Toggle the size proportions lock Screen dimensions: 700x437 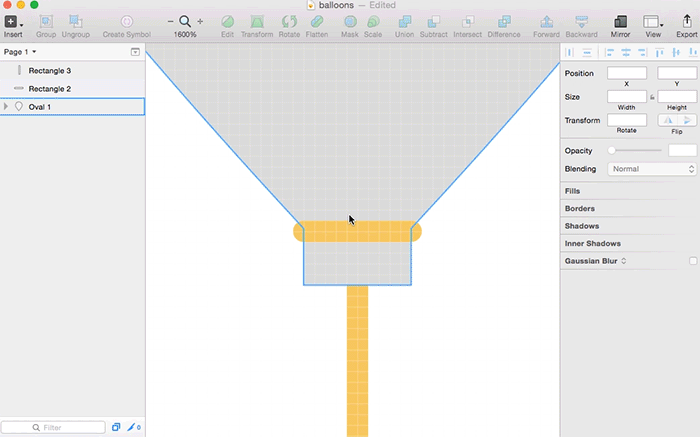652,97
